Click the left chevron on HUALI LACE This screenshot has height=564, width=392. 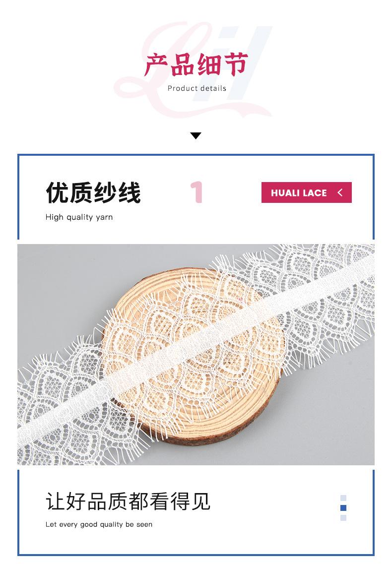340,192
